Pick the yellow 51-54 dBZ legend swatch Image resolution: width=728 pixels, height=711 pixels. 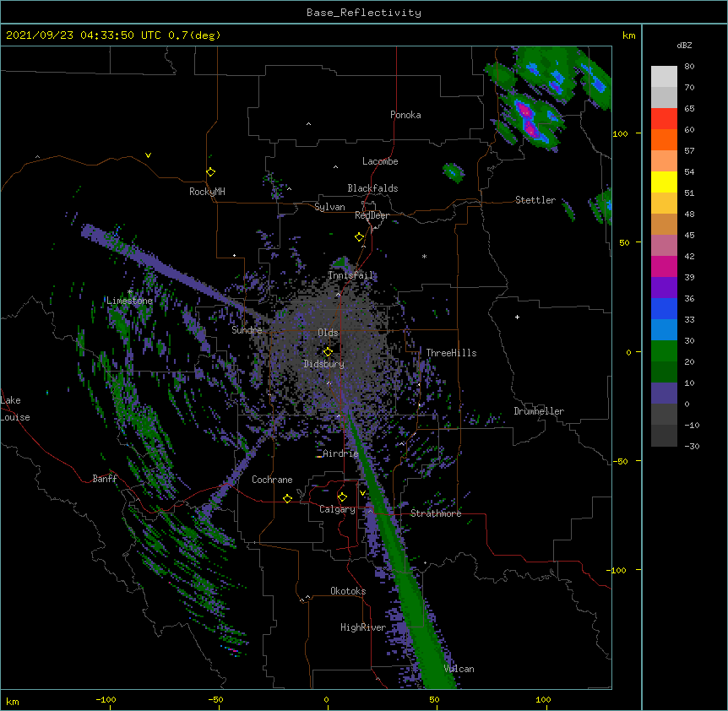pyautogui.click(x=664, y=182)
